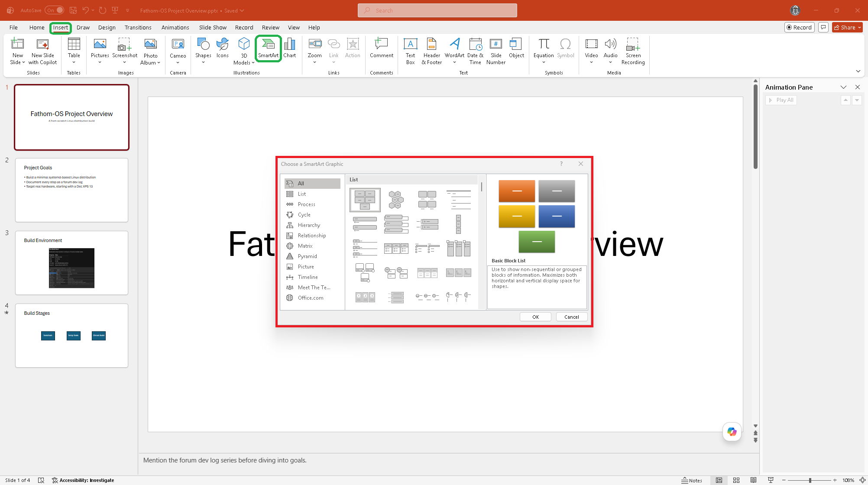868x485 pixels.
Task: Insert a Text Box
Action: click(x=410, y=51)
